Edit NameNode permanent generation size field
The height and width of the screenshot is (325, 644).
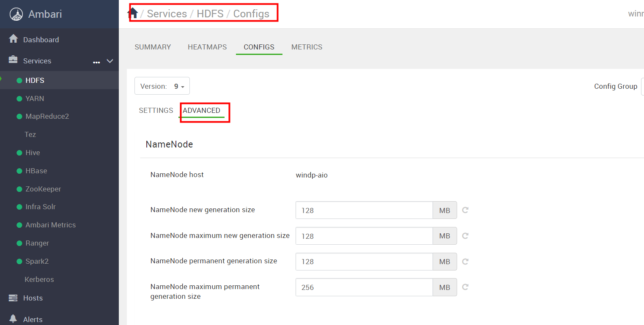click(x=364, y=262)
